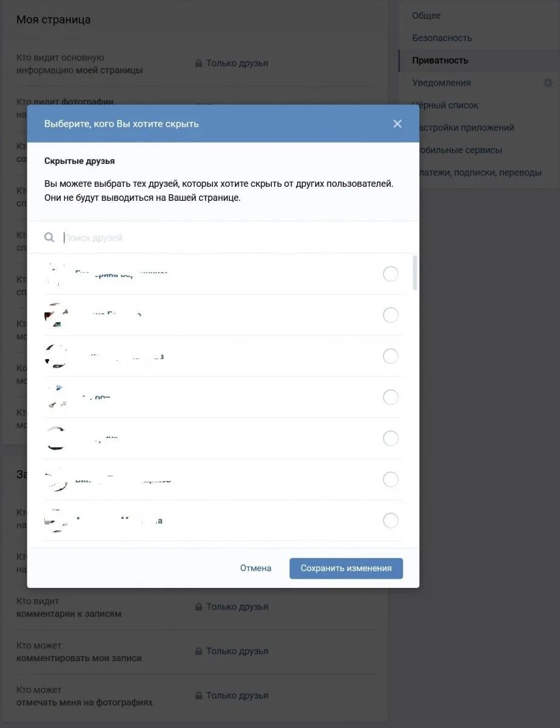Select the seventh friend's radio circle
560x728 pixels.
[x=391, y=521]
